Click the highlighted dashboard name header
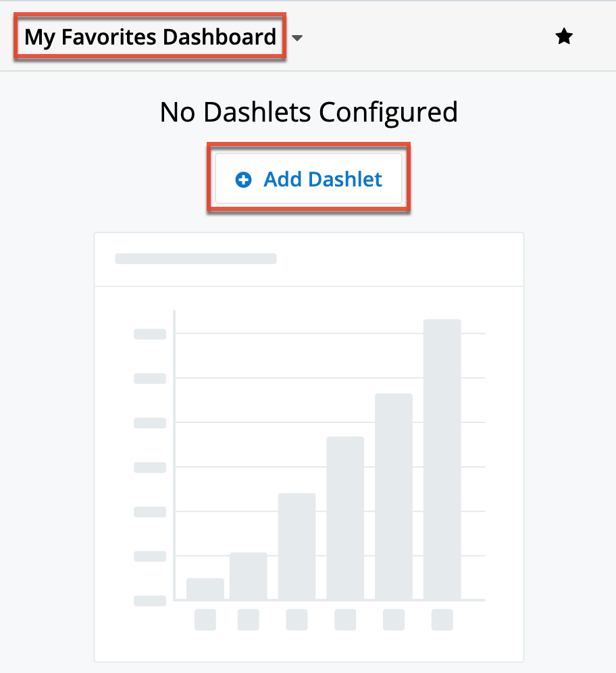 click(149, 37)
